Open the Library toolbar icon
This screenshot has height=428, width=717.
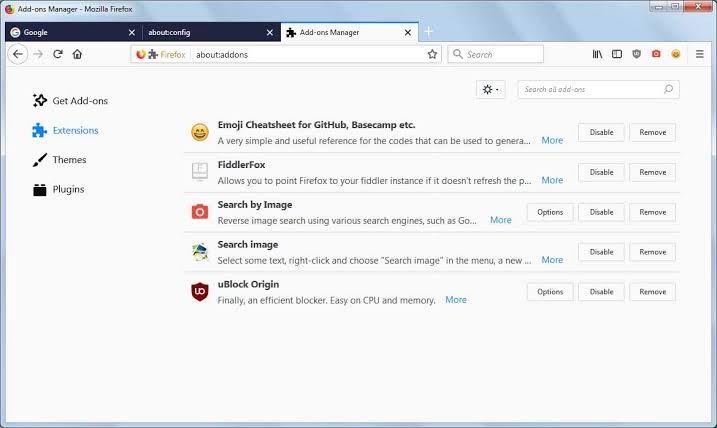pos(598,54)
